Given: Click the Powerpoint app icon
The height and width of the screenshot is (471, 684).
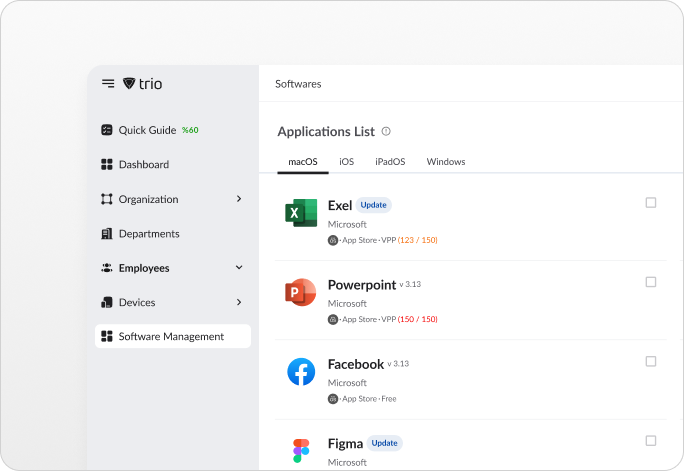Looking at the screenshot, I should click(301, 292).
